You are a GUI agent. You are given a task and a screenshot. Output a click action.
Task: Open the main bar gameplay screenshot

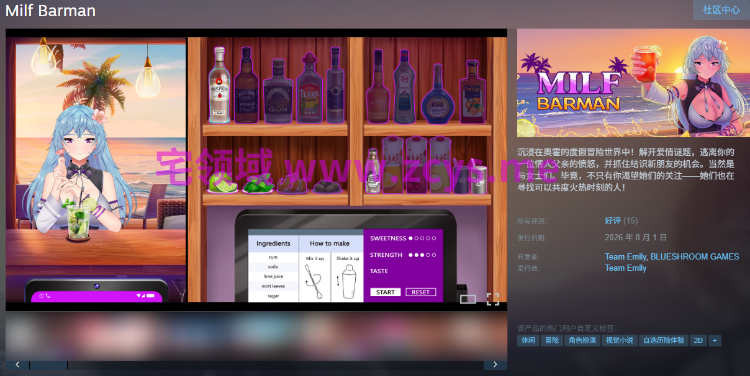[x=256, y=169]
